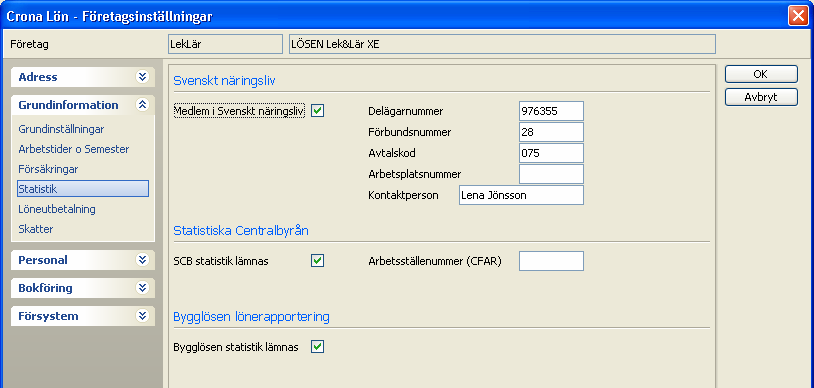Screen dimensions: 814x388
Task: Click the Företag code field LekLär
Action: tap(225, 44)
